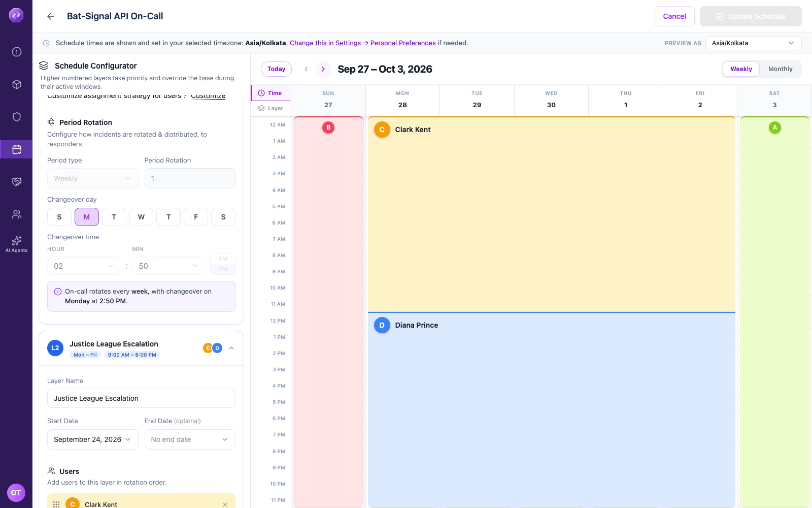Click the green A avatar on Saturday
812x508 pixels.
(774, 128)
